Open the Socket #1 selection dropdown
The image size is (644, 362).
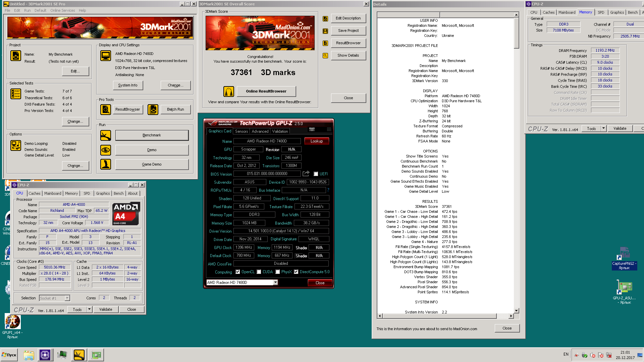click(67, 298)
